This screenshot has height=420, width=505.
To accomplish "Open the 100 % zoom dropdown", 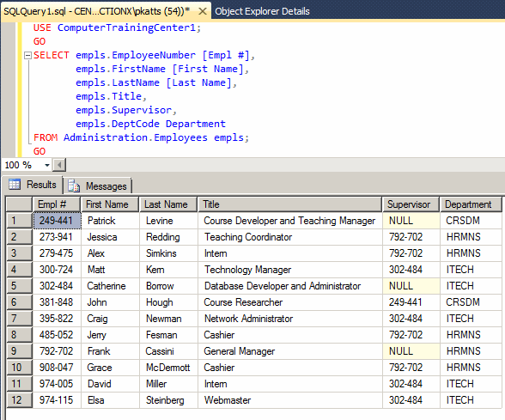I will 47,165.
